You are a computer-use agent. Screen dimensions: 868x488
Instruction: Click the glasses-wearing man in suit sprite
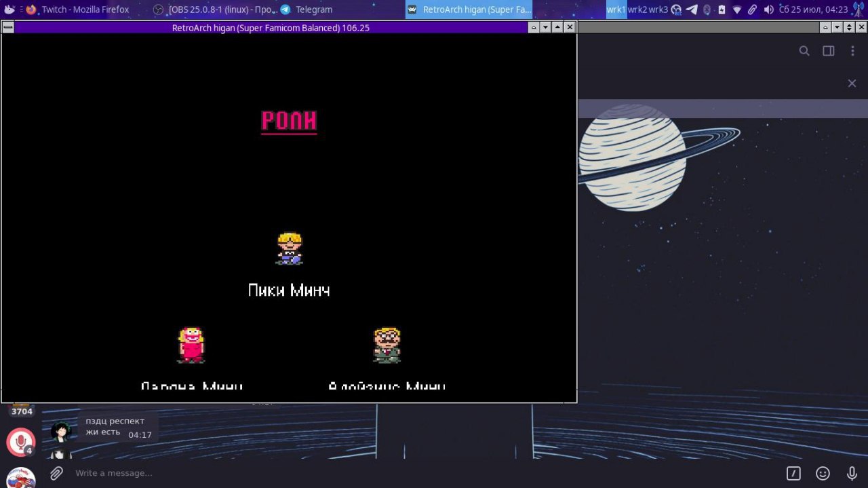point(387,345)
